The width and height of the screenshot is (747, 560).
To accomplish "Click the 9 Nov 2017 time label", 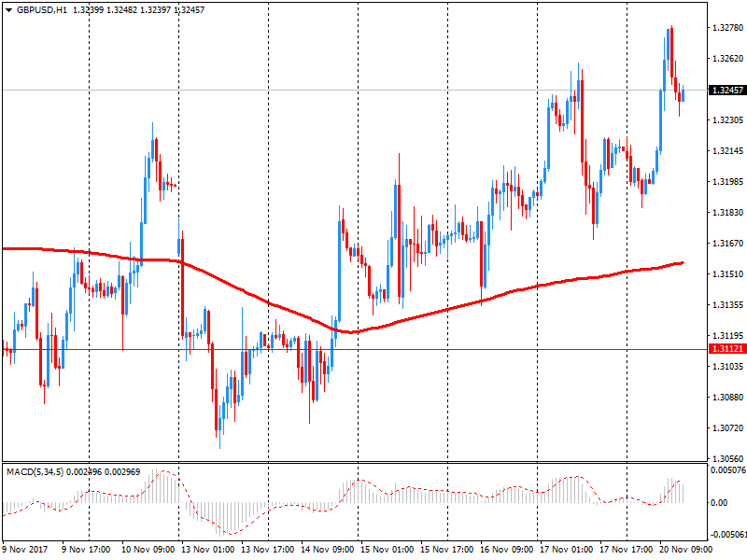I will (25, 550).
